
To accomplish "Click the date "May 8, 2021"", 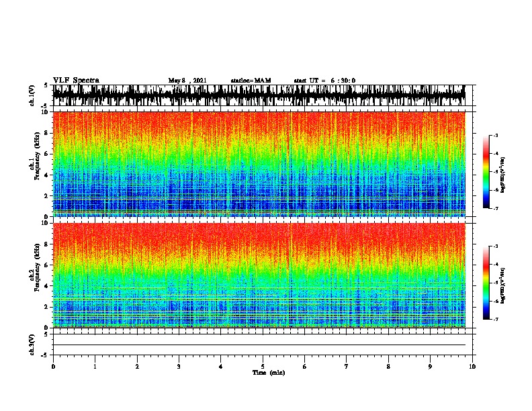I will click(x=187, y=81).
